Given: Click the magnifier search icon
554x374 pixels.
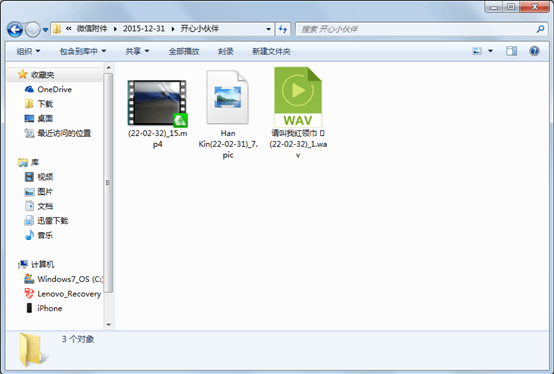Looking at the screenshot, I should click(x=540, y=29).
